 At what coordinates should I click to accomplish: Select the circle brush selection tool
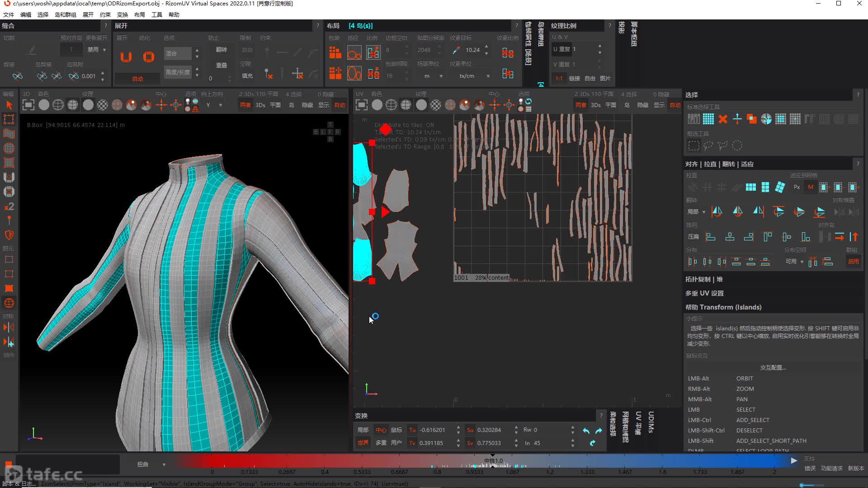tap(737, 145)
